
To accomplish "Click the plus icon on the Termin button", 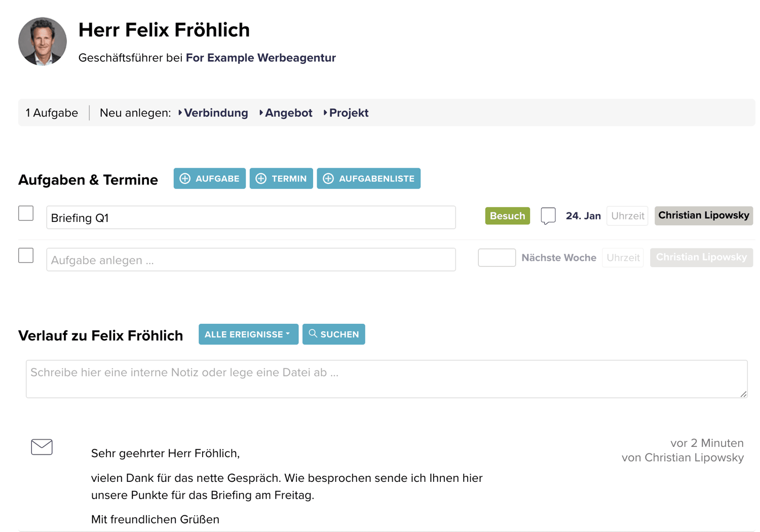I will (261, 178).
